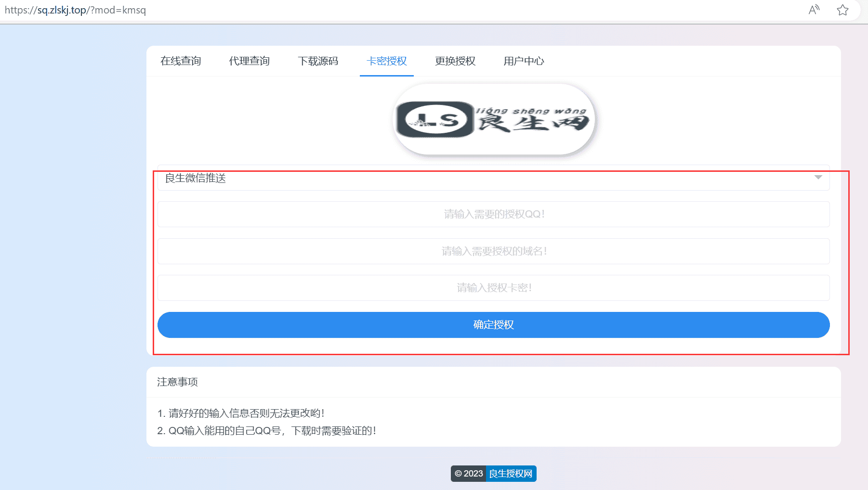The height and width of the screenshot is (490, 868).
Task: Click the 注意事项 section heading
Action: coord(178,382)
